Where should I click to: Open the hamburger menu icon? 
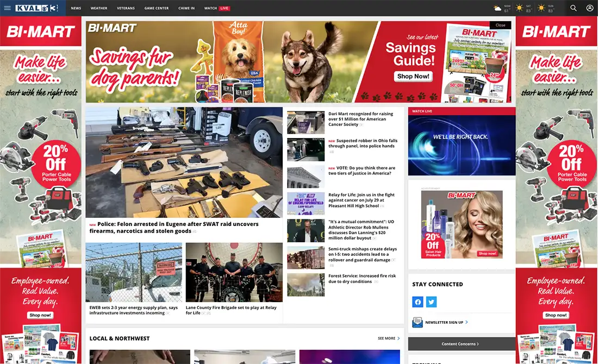point(7,8)
